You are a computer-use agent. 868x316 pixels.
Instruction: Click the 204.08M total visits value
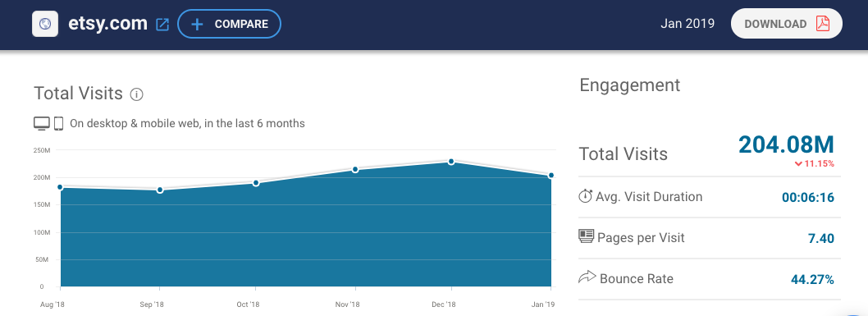tap(786, 144)
